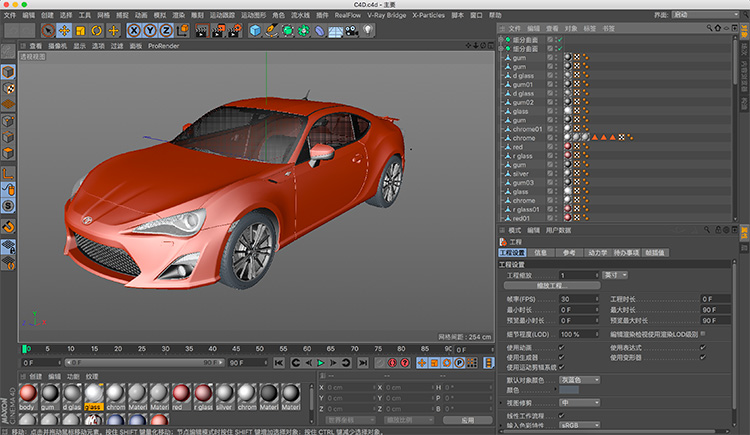The image size is (750, 435).
Task: Toggle 使用运动剪辑系统 checkbox
Action: 561,367
